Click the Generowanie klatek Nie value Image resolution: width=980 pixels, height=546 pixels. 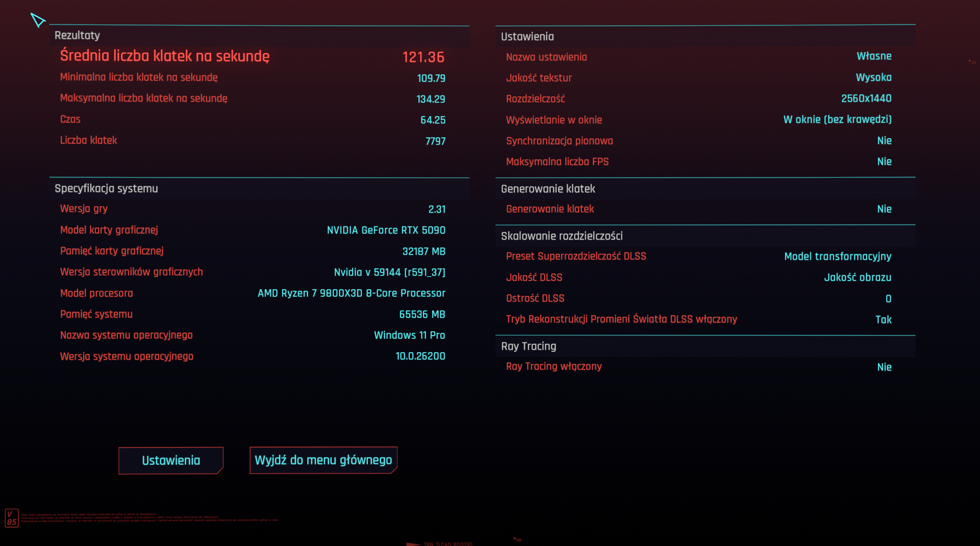pos(884,209)
